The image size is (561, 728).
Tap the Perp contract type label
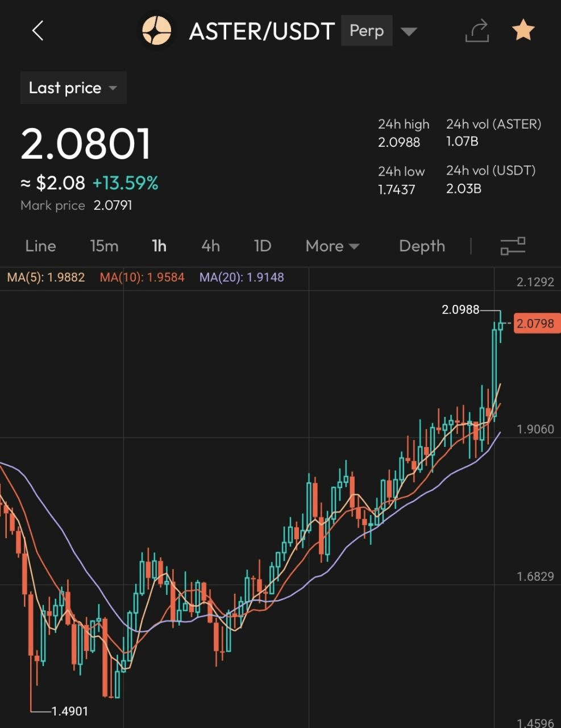coord(367,31)
